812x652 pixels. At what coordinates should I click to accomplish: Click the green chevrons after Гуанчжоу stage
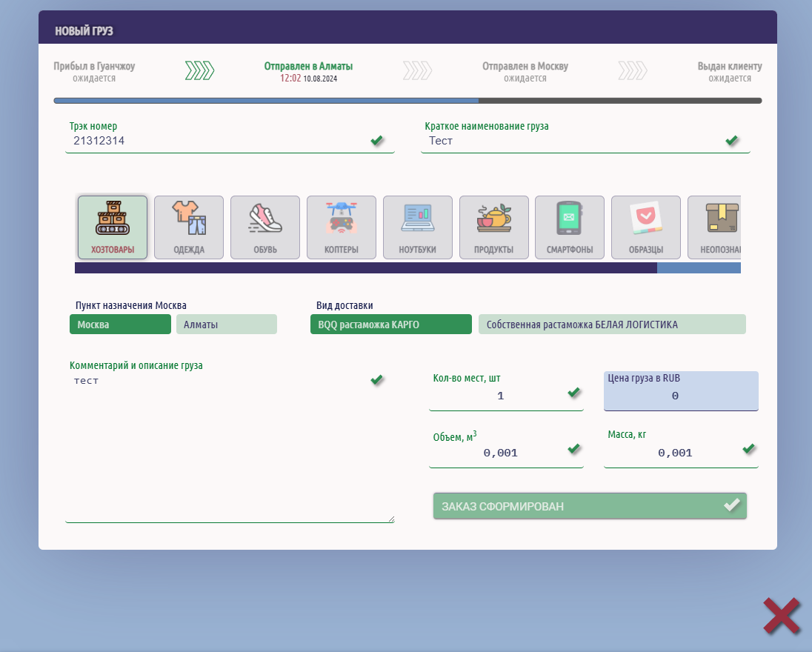click(200, 70)
